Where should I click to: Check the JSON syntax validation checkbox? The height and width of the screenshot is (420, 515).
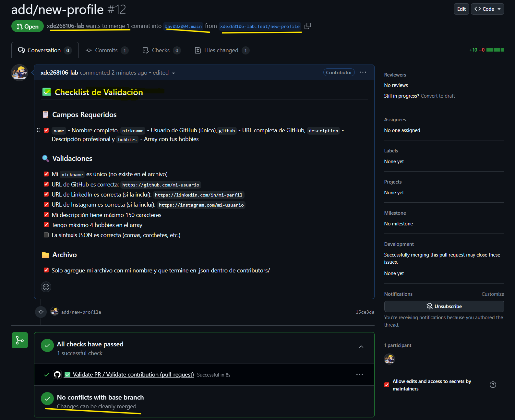46,235
